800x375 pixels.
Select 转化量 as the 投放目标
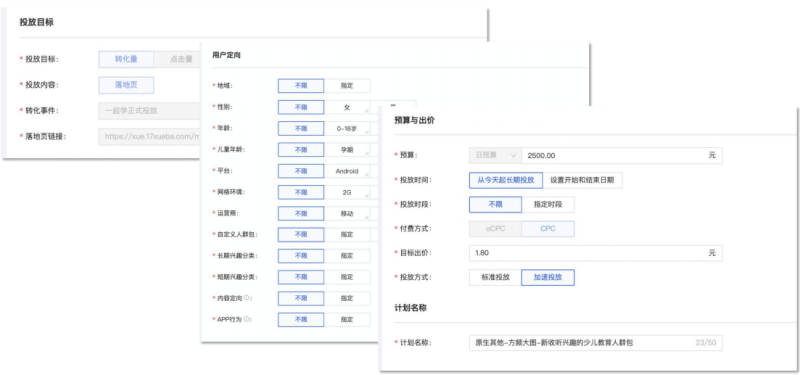tap(126, 59)
